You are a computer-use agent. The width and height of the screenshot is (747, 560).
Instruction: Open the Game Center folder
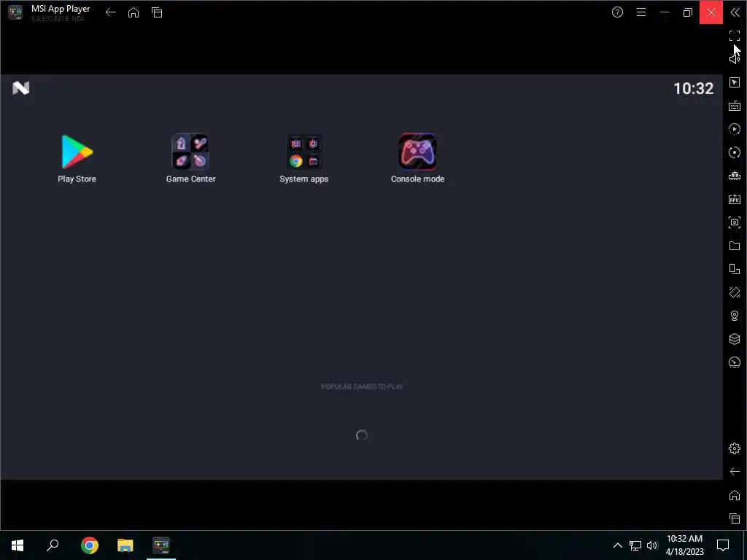[190, 158]
